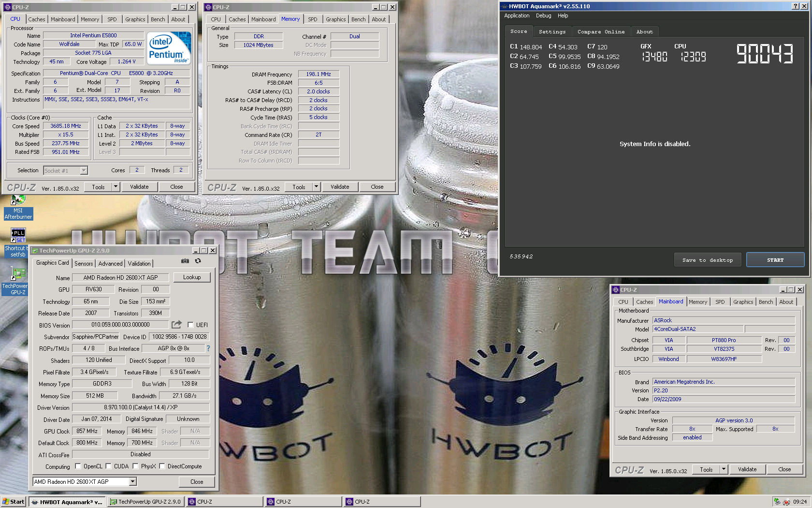This screenshot has height=508, width=812.
Task: Open the Settings tab in Aquamark
Action: [552, 31]
